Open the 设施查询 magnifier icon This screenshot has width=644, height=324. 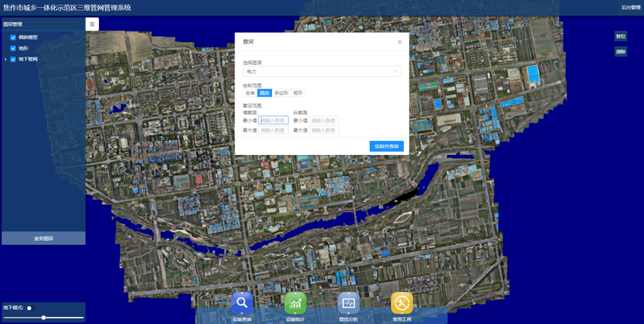pyautogui.click(x=242, y=303)
